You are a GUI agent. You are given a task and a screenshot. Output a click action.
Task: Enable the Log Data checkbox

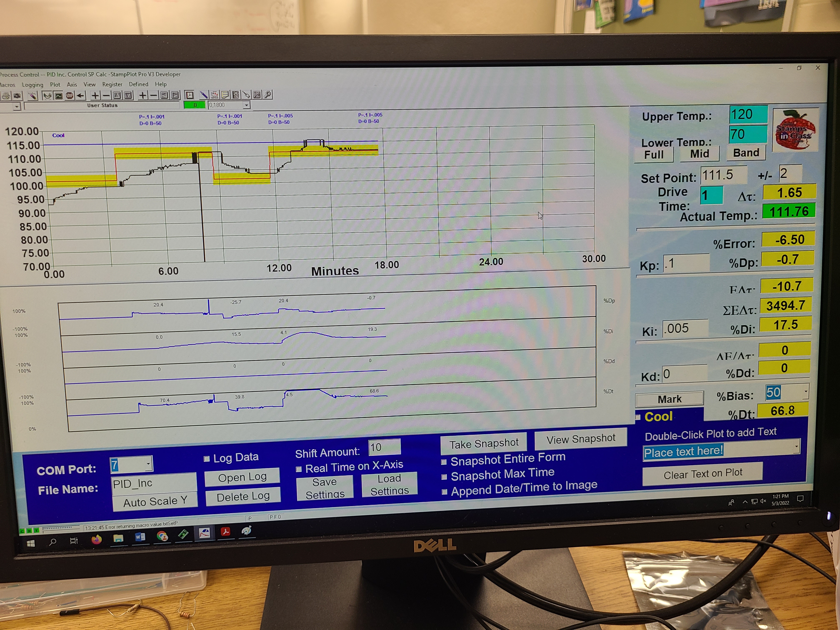pos(207,459)
